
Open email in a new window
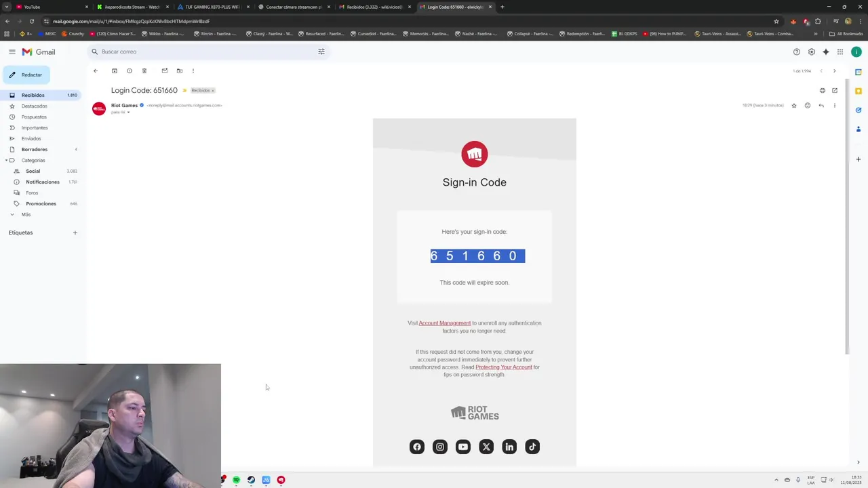pos(835,90)
